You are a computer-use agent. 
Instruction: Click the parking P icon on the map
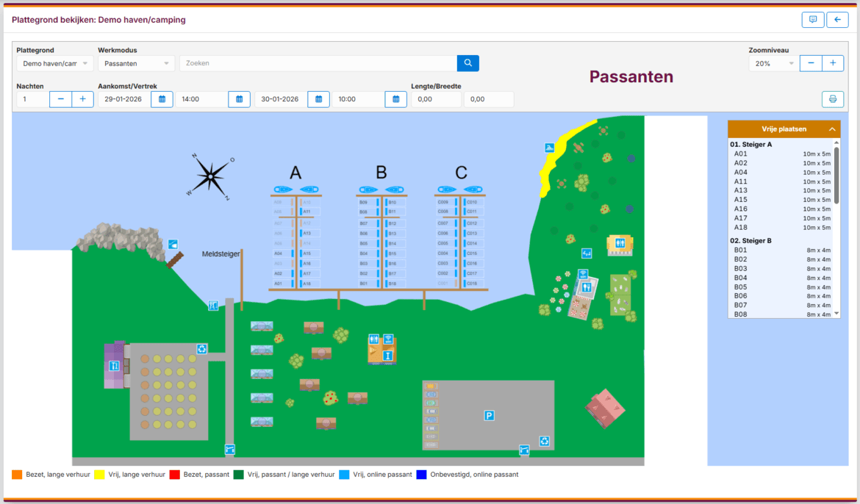tap(489, 416)
